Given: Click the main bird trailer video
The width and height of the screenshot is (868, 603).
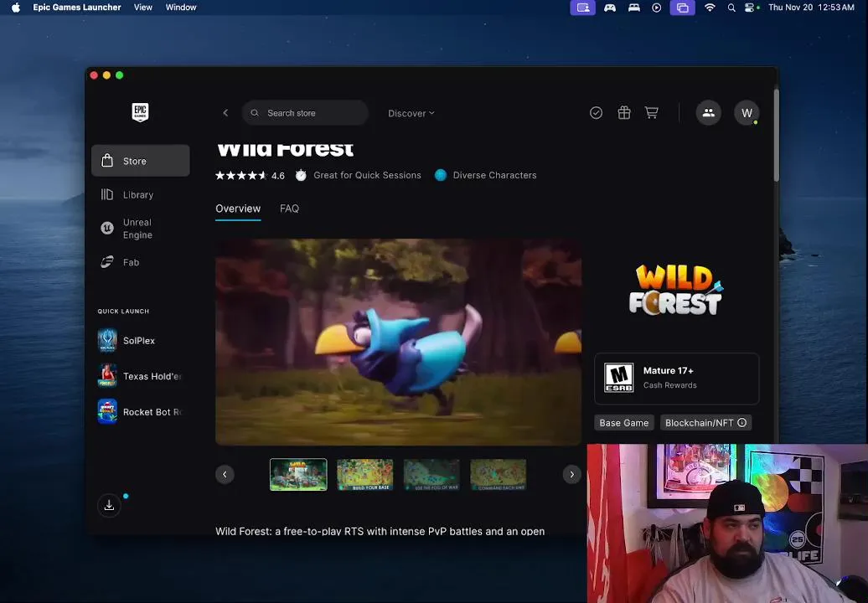Looking at the screenshot, I should (x=398, y=342).
